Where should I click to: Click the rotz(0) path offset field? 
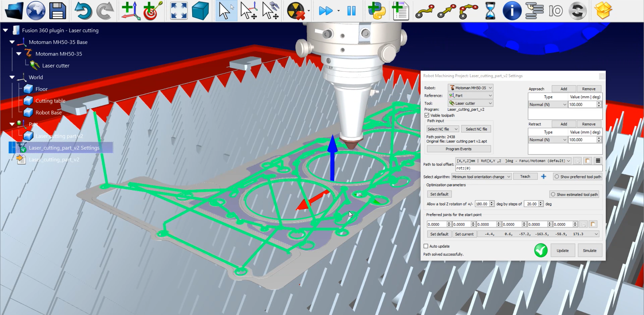[x=528, y=168]
